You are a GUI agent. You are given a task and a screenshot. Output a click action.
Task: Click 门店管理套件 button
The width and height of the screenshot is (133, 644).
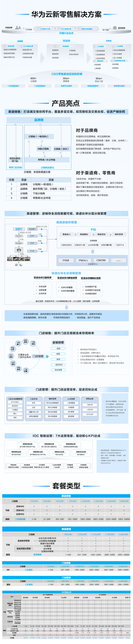(40, 86)
